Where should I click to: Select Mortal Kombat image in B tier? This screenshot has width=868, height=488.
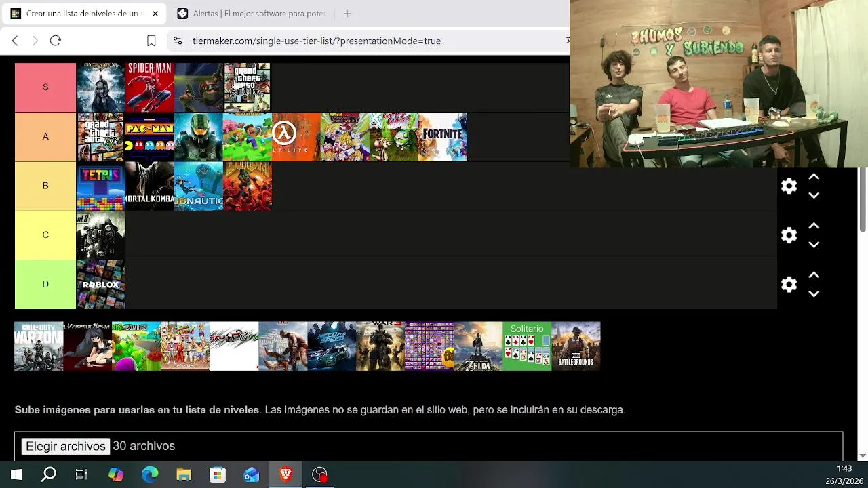[x=149, y=186]
